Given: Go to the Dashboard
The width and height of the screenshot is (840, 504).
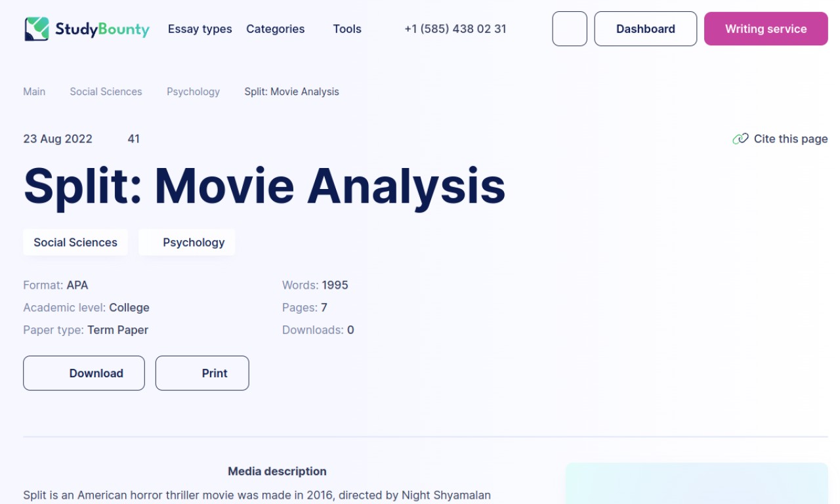Looking at the screenshot, I should (646, 29).
